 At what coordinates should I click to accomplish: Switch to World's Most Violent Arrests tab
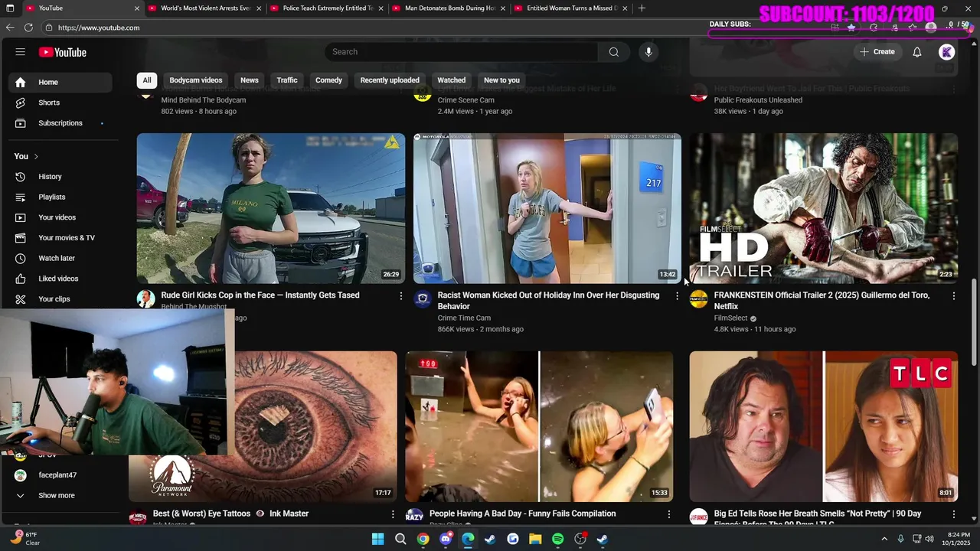pos(204,8)
